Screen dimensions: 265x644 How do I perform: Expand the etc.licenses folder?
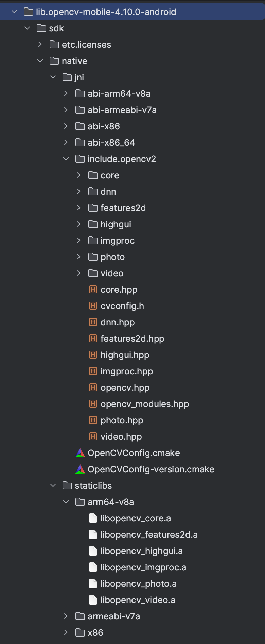[40, 44]
